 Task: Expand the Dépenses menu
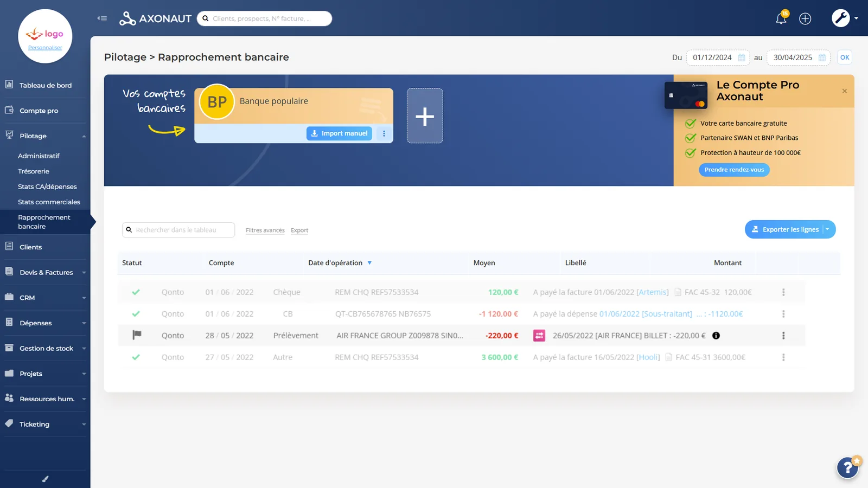coord(84,323)
